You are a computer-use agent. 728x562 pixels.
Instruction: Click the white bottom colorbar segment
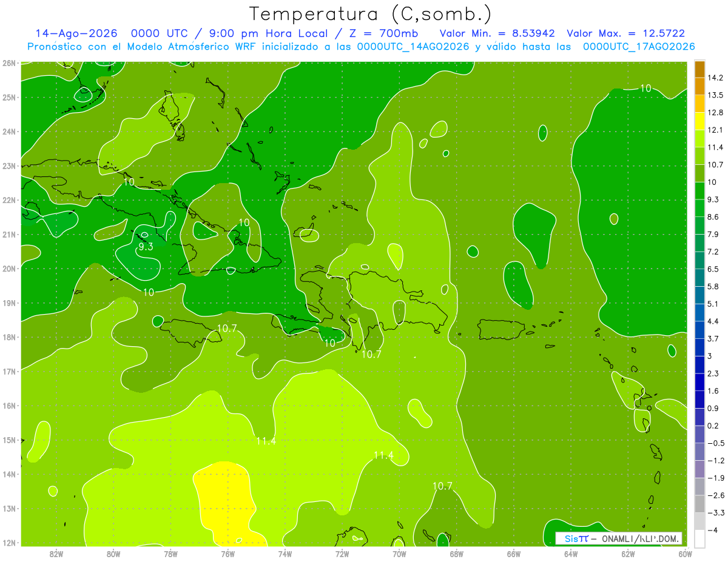(x=699, y=538)
